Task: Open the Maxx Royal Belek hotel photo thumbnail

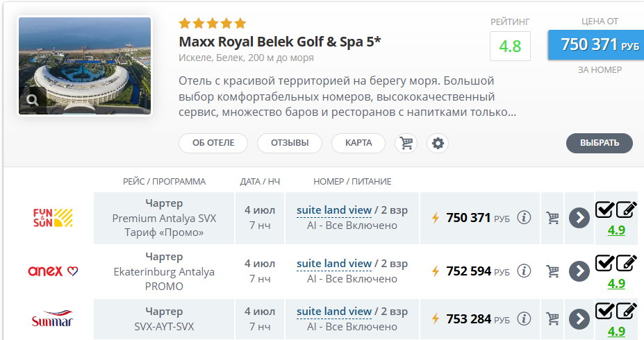Action: tap(84, 66)
